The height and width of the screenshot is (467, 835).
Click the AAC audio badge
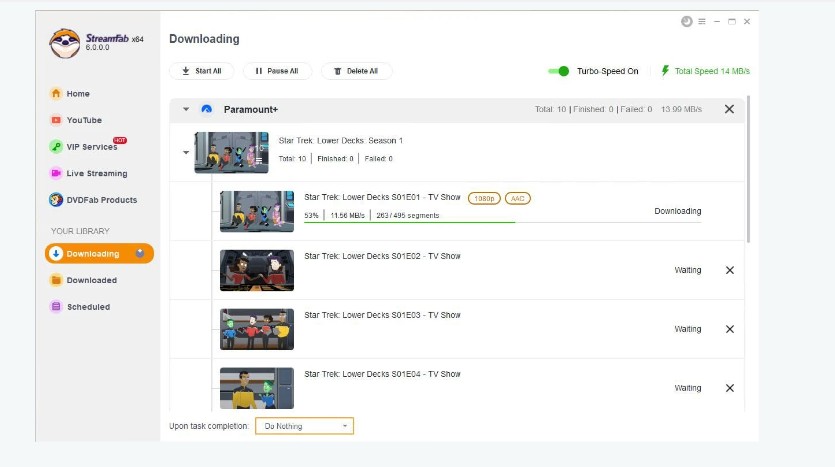[518, 198]
